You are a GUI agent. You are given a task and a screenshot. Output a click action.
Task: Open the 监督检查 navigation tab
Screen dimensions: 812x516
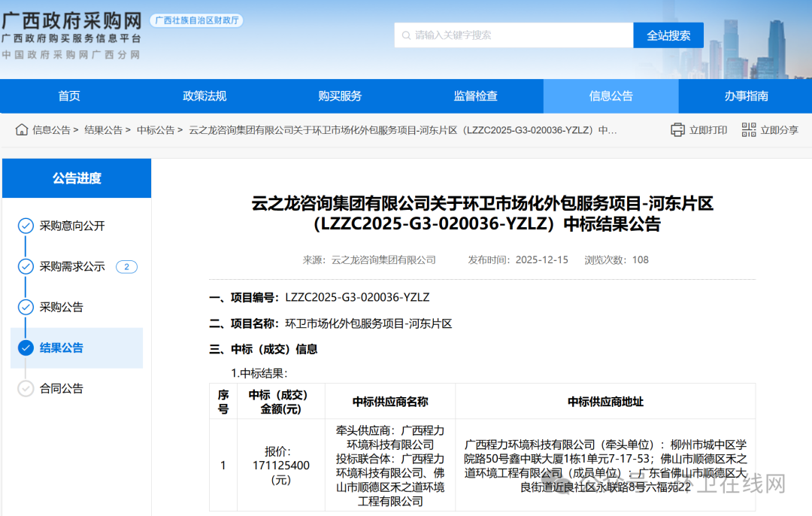coord(475,96)
